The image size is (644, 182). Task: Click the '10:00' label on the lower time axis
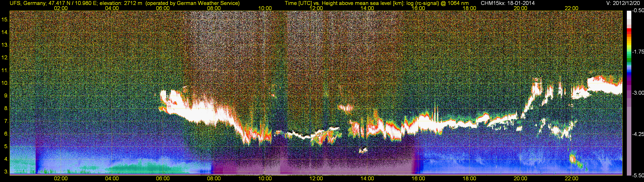pyautogui.click(x=265, y=179)
